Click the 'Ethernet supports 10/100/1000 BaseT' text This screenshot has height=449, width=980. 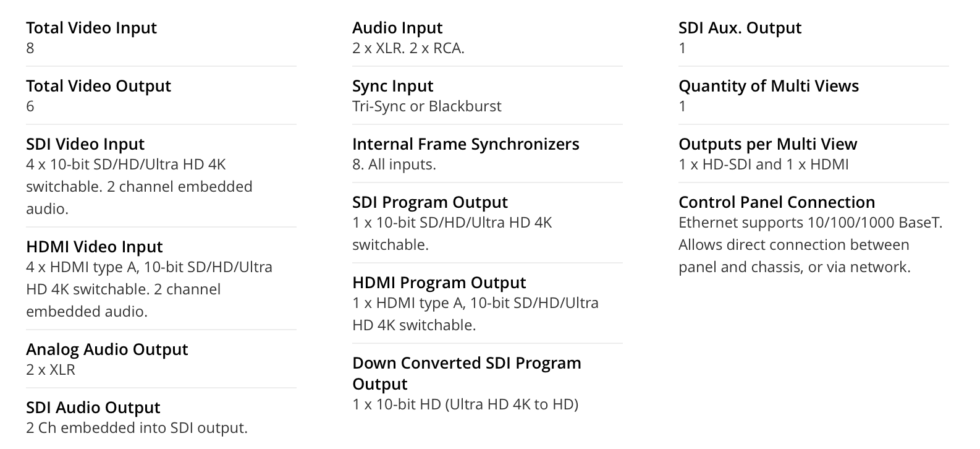[810, 223]
